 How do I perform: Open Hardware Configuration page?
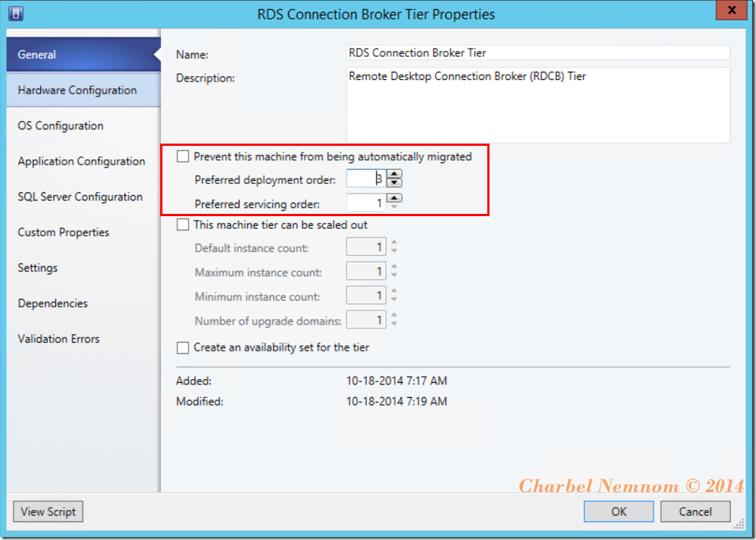click(x=83, y=90)
